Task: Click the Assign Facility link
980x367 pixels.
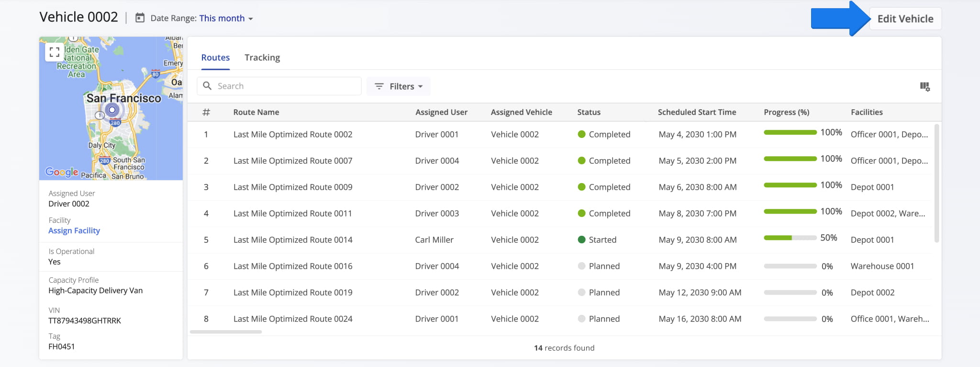Action: tap(74, 230)
